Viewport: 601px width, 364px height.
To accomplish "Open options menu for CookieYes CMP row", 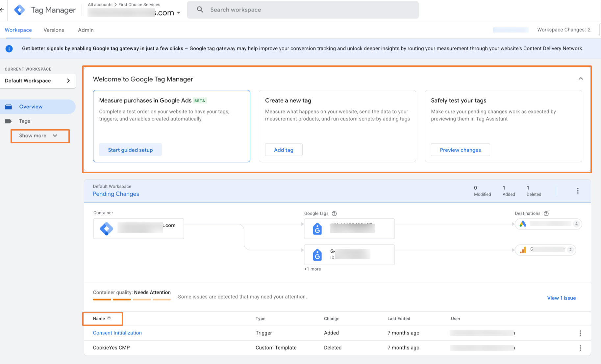I will pos(580,348).
